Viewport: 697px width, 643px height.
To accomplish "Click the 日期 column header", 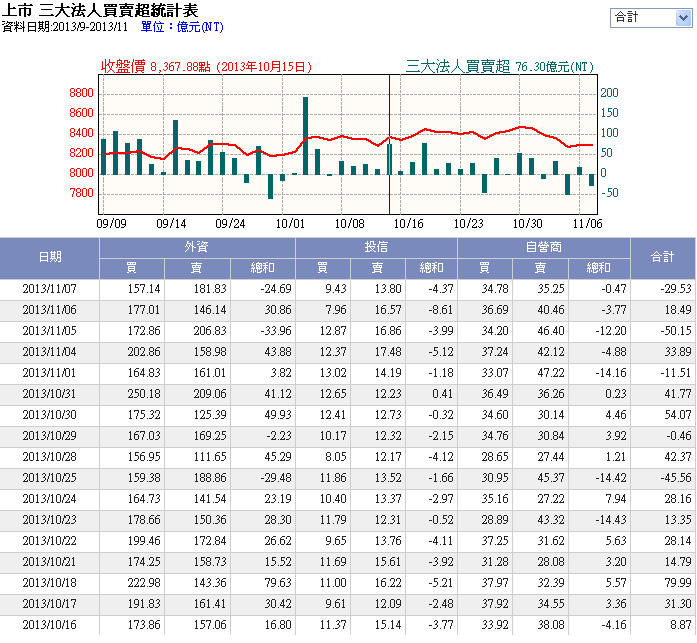I will click(50, 257).
